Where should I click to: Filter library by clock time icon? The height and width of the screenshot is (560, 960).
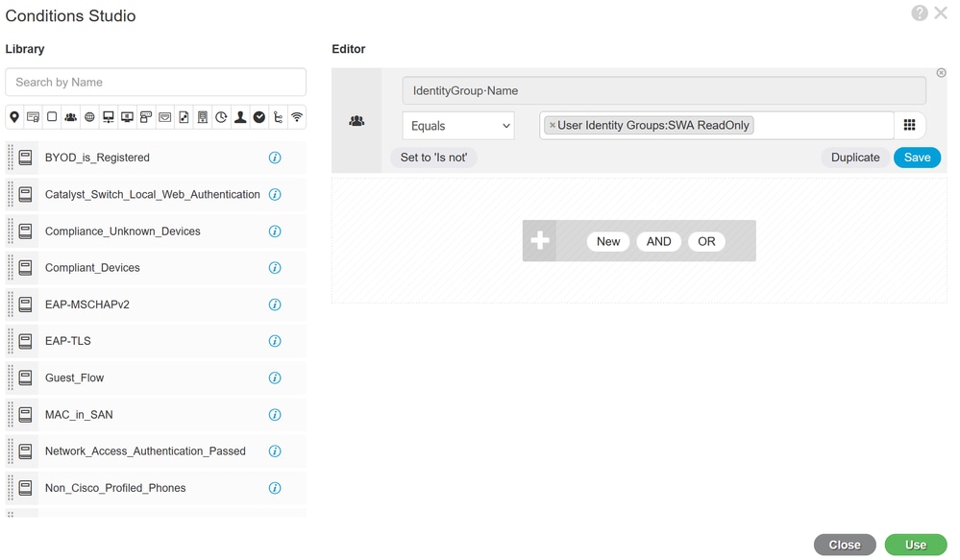coord(221,117)
